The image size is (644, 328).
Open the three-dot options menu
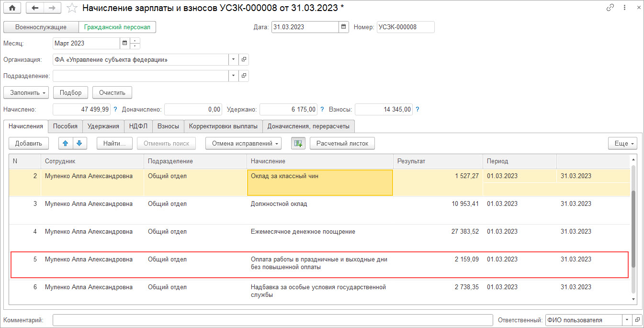[624, 8]
